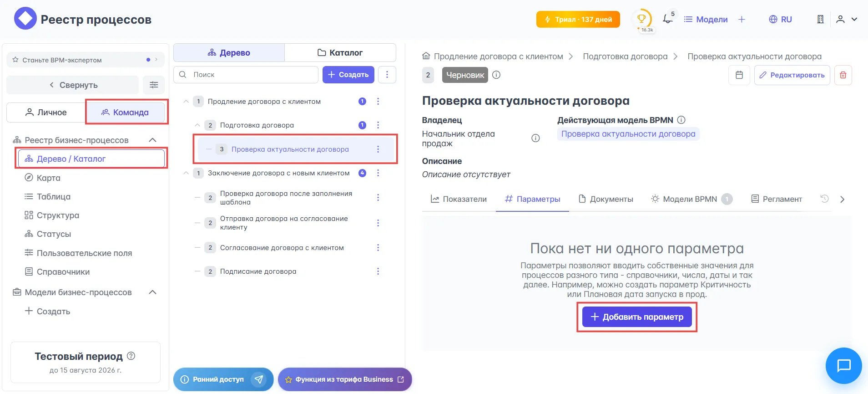Open the calendar icon button
This screenshot has width=868, height=394.
pos(739,75)
